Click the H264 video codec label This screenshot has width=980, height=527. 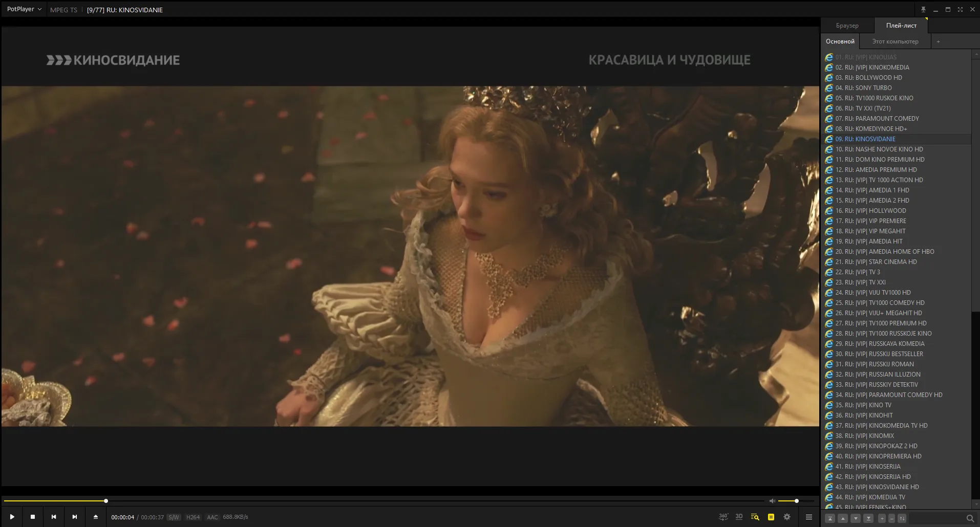point(193,517)
